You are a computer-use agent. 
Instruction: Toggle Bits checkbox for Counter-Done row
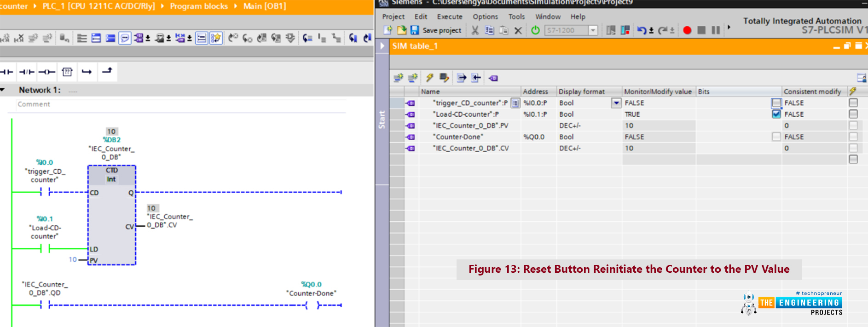(x=776, y=137)
